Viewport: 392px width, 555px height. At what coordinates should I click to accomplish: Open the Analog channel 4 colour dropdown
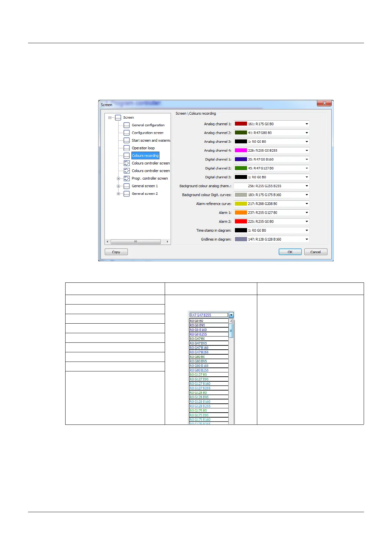(307, 151)
